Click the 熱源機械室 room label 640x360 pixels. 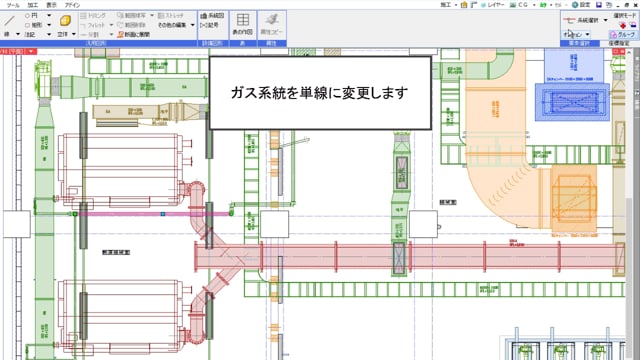(x=116, y=253)
